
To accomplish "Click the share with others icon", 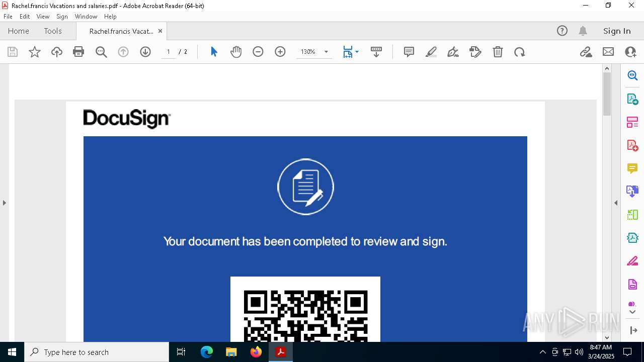I will coord(630,52).
